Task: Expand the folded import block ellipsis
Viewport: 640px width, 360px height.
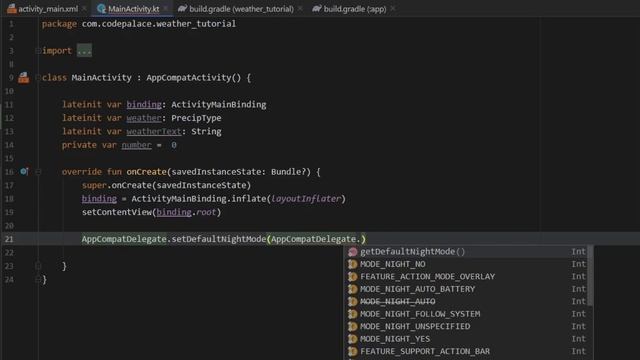Action: (x=84, y=51)
